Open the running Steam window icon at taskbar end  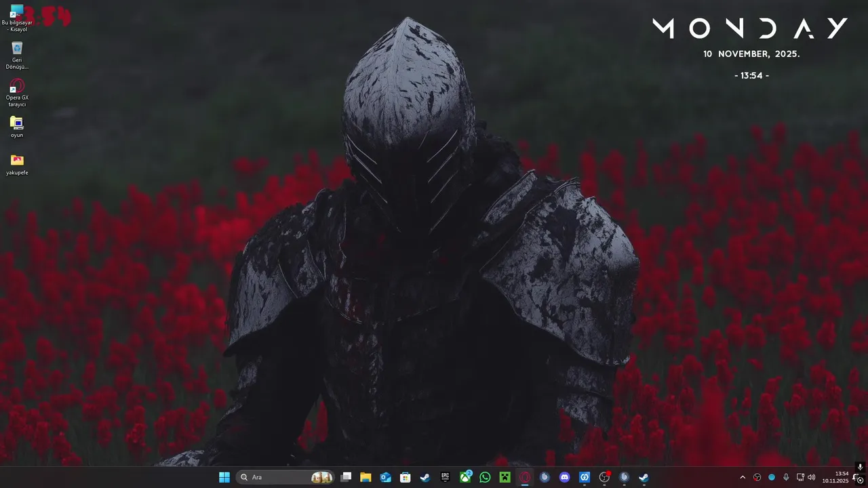pos(644,477)
